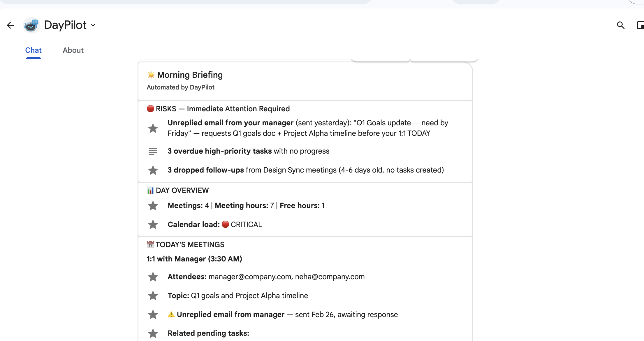Click the back arrow icon

(x=10, y=25)
